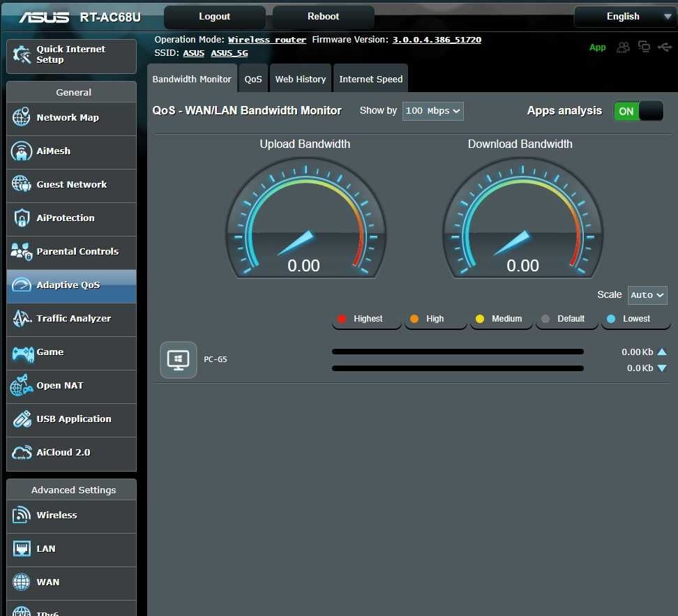Open the English language dropdown
The image size is (678, 616).
click(x=626, y=17)
